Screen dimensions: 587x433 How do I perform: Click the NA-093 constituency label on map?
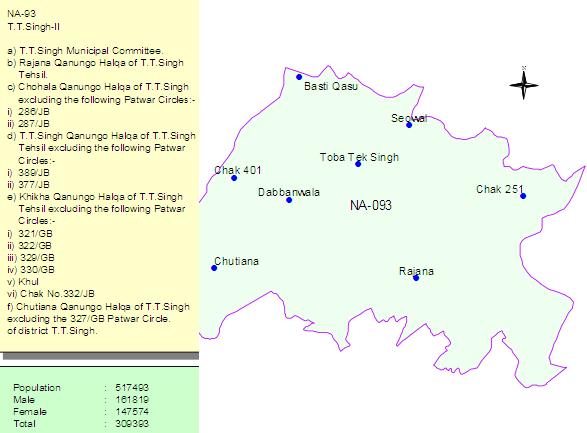[x=371, y=205]
